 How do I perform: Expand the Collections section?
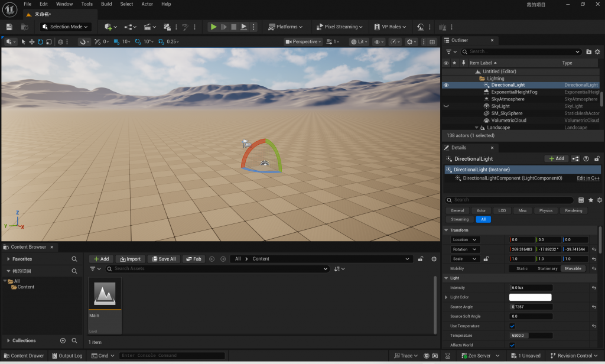(x=8, y=340)
